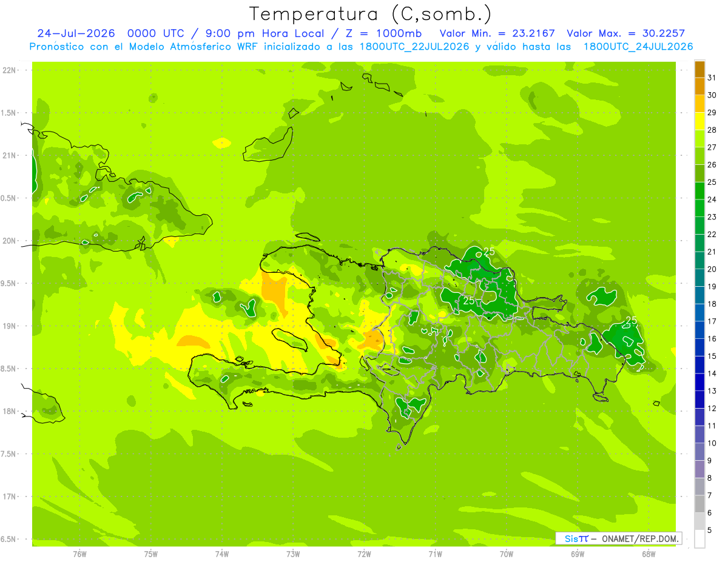This screenshot has width=728, height=562.
Task: Pick the orange legend swatch between 30 and 31
Action: [x=699, y=87]
